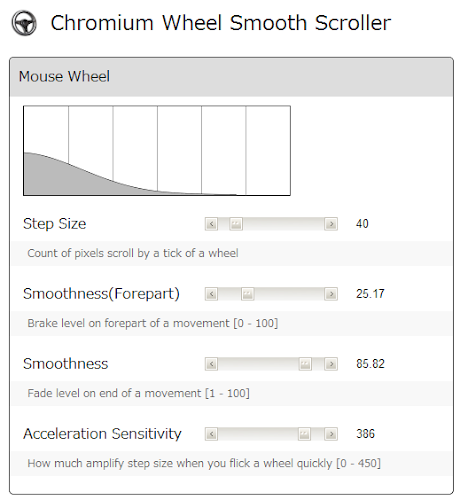Click the Acceleration Sensitivity slider thumb
The image size is (460, 500).
[x=304, y=434]
